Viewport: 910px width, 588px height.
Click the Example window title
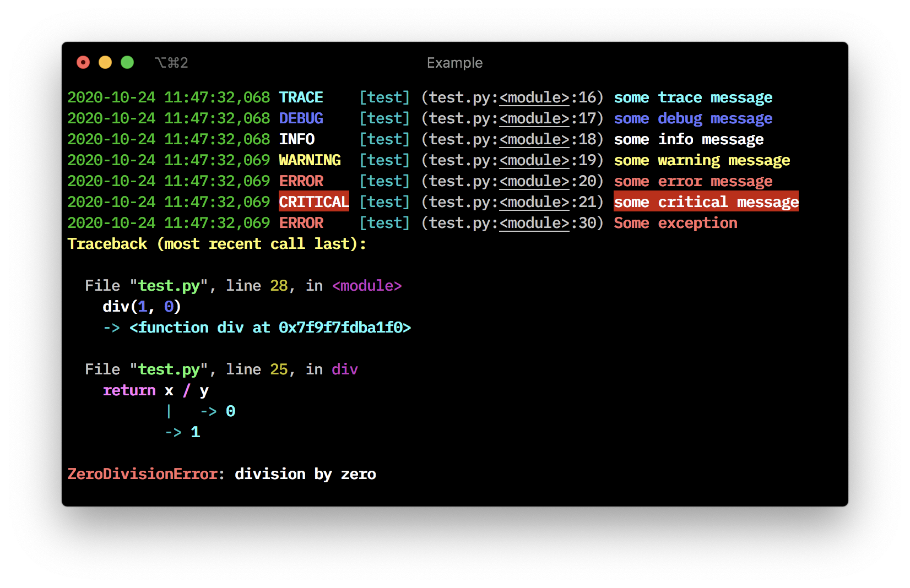click(x=454, y=63)
